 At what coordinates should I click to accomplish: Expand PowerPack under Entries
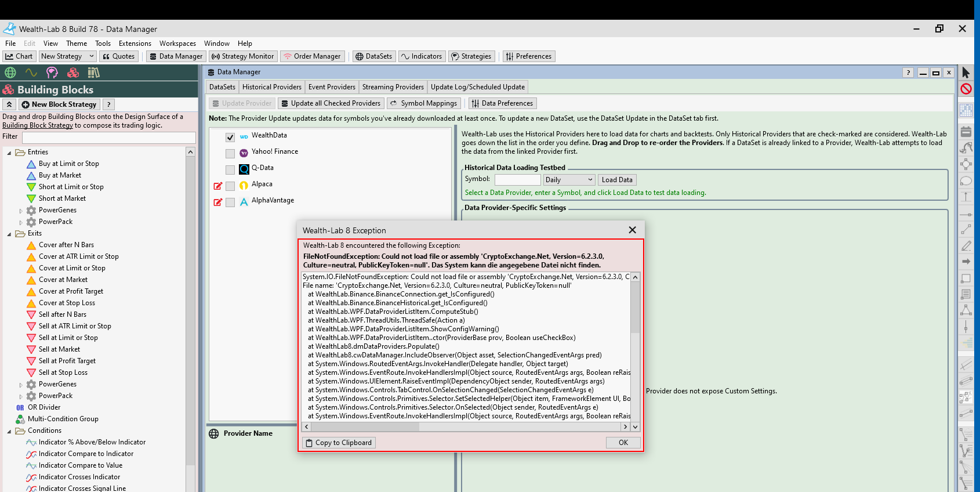point(21,222)
